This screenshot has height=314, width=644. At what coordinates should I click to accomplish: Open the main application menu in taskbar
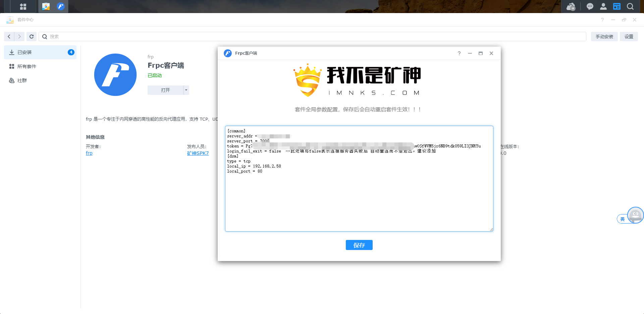23,6
